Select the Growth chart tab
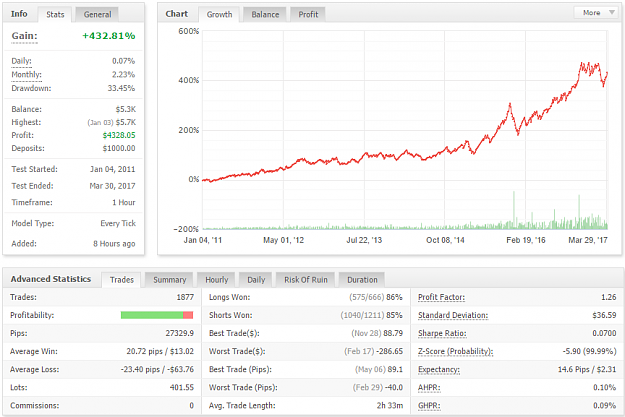 click(219, 15)
